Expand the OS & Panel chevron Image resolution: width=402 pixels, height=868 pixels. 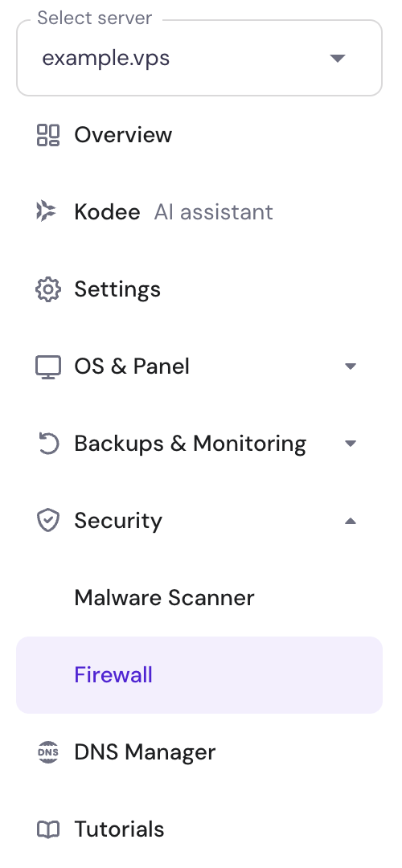350,366
